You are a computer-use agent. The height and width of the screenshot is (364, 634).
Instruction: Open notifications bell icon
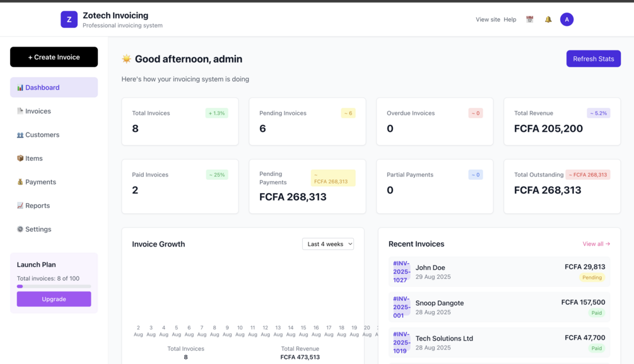(548, 20)
